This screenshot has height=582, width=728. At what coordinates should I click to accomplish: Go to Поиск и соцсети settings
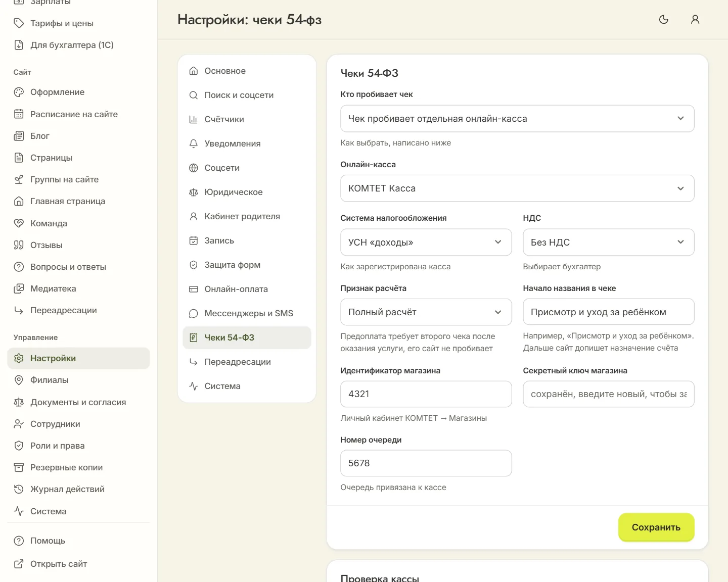(x=247, y=95)
